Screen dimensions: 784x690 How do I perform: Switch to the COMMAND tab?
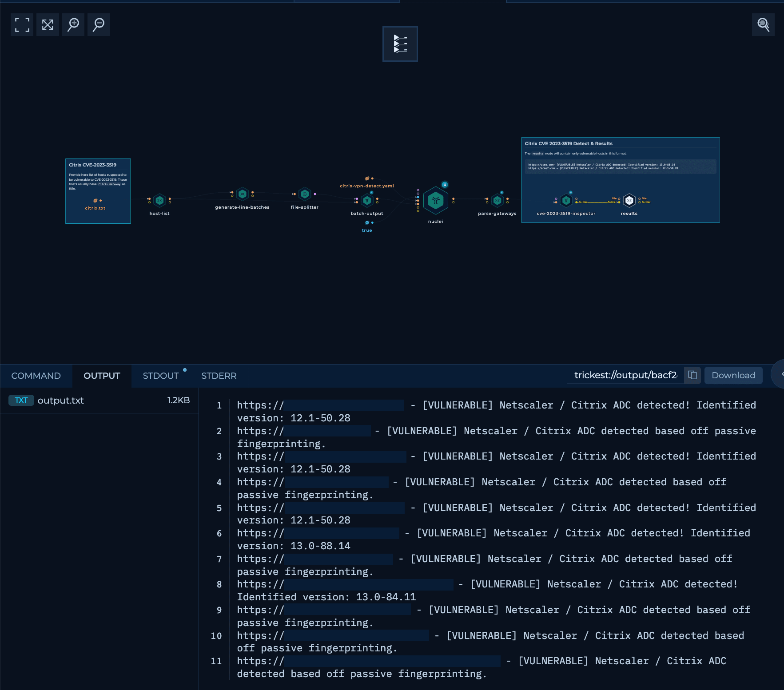point(36,376)
